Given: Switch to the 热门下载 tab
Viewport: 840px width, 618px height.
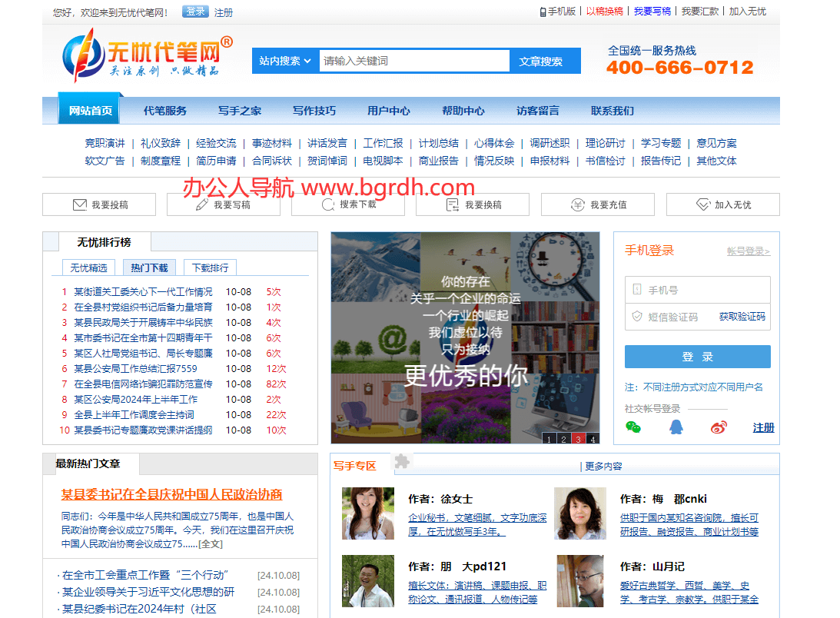Looking at the screenshot, I should tap(149, 267).
